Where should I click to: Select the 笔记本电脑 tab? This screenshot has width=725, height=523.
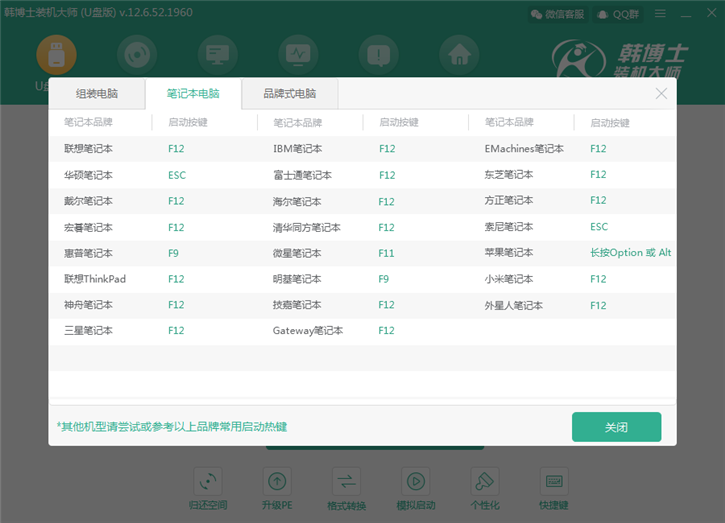(x=193, y=94)
